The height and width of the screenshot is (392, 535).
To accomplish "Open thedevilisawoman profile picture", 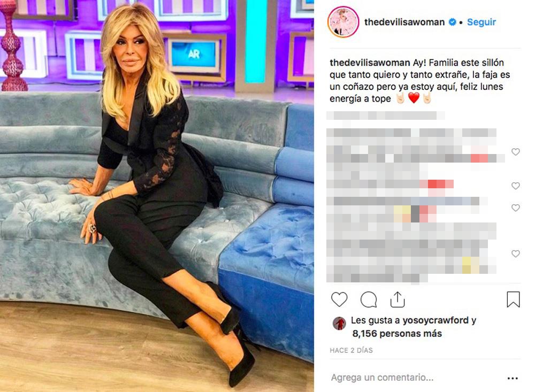I will (343, 22).
